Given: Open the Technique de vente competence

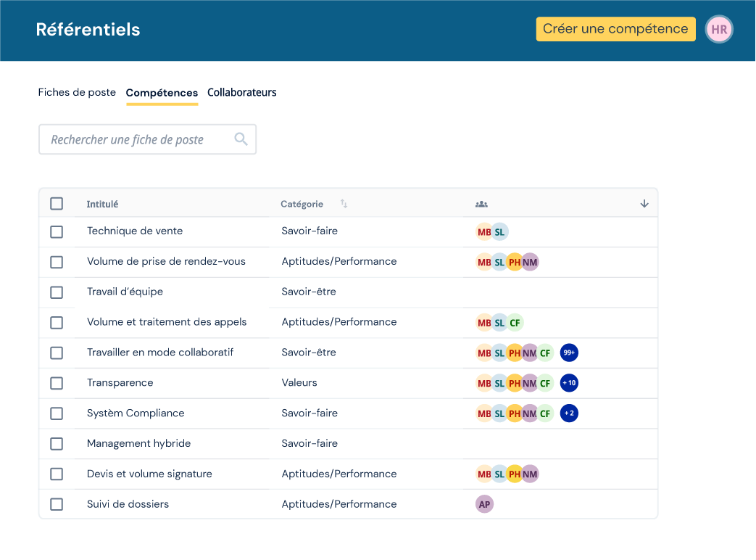Looking at the screenshot, I should pos(135,231).
